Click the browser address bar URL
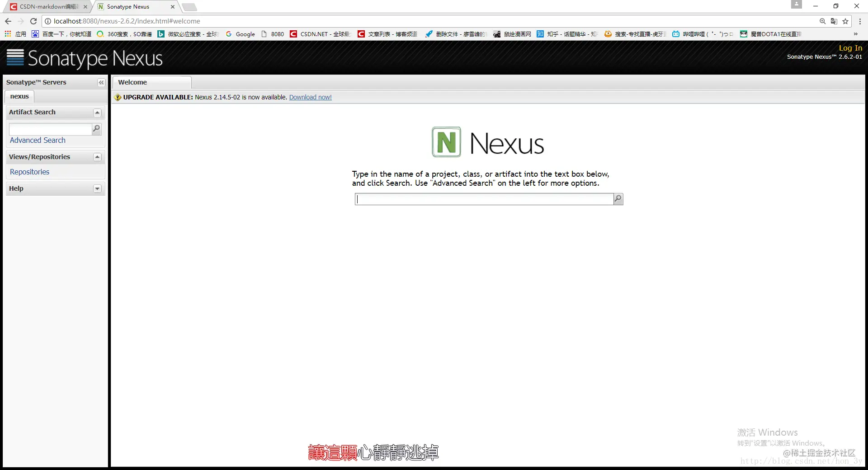868x470 pixels. tap(127, 21)
